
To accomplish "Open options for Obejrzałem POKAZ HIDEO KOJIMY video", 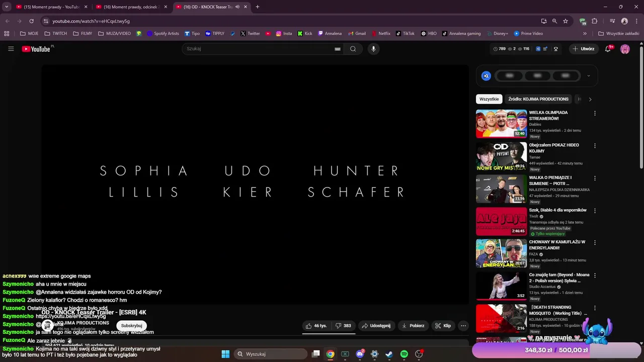I will coord(595,146).
